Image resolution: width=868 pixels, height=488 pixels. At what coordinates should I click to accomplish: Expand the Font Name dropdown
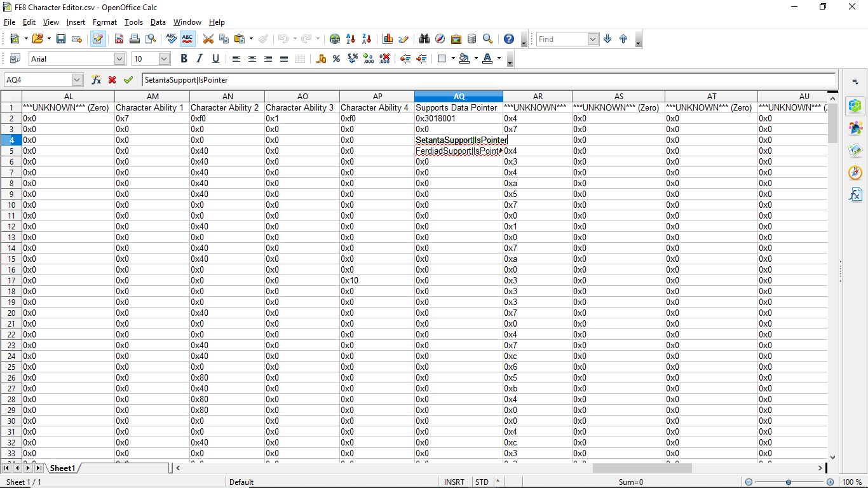click(x=120, y=59)
